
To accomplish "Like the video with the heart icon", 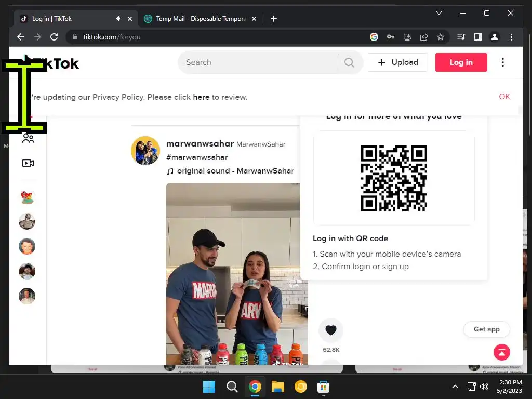I will tap(331, 330).
